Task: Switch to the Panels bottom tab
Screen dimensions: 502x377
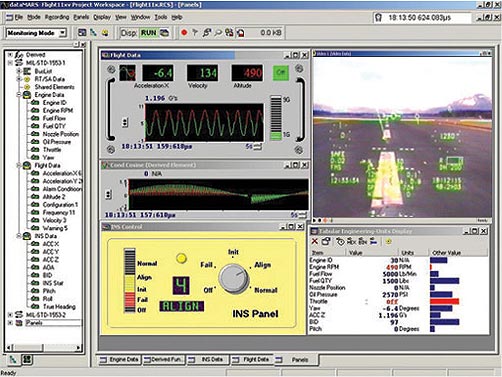Action: pyautogui.click(x=296, y=360)
